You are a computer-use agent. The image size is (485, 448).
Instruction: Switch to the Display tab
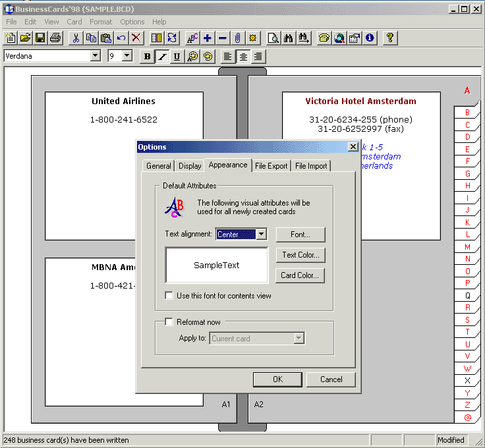[190, 166]
